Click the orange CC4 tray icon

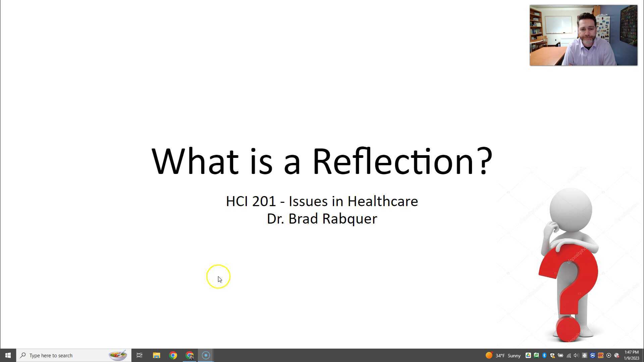pyautogui.click(x=600, y=355)
